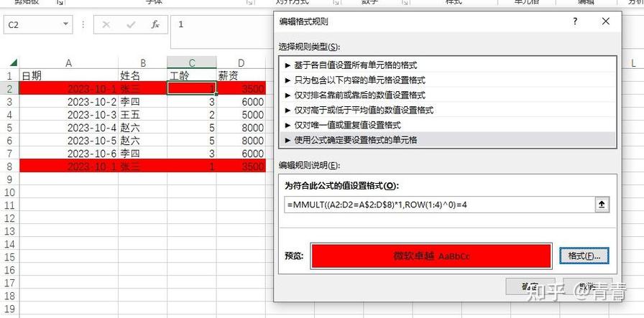Select column B header

click(x=142, y=62)
